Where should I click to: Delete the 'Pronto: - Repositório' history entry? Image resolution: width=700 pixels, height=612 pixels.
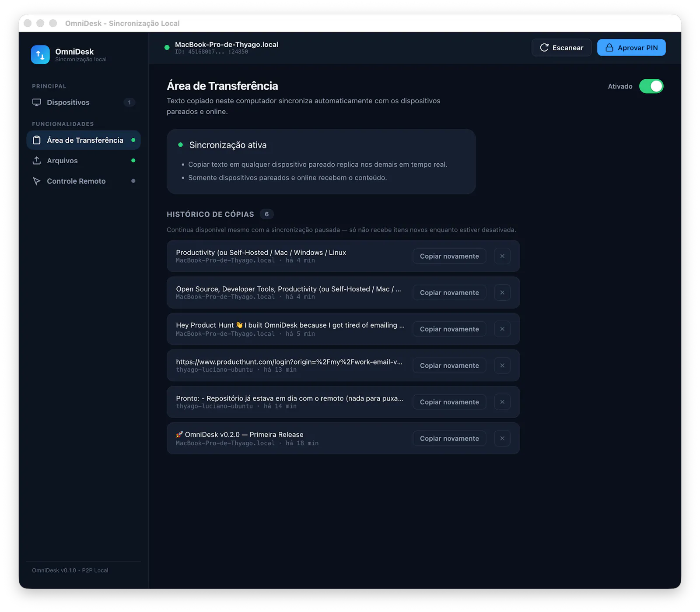tap(502, 402)
